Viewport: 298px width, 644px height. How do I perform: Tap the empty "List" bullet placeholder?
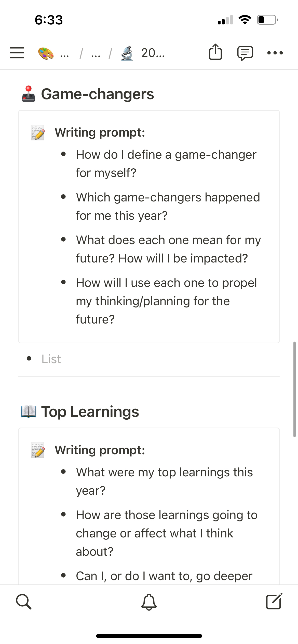(x=51, y=359)
